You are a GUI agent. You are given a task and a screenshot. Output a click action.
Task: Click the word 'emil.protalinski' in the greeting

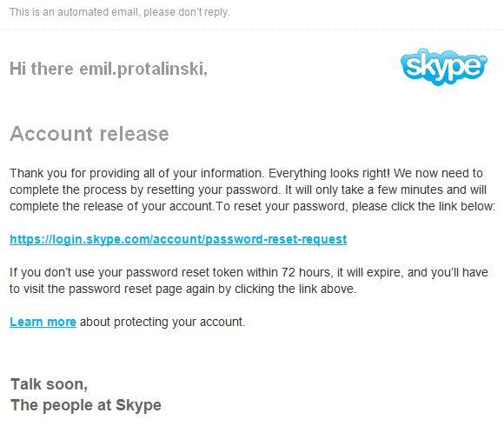pos(143,69)
